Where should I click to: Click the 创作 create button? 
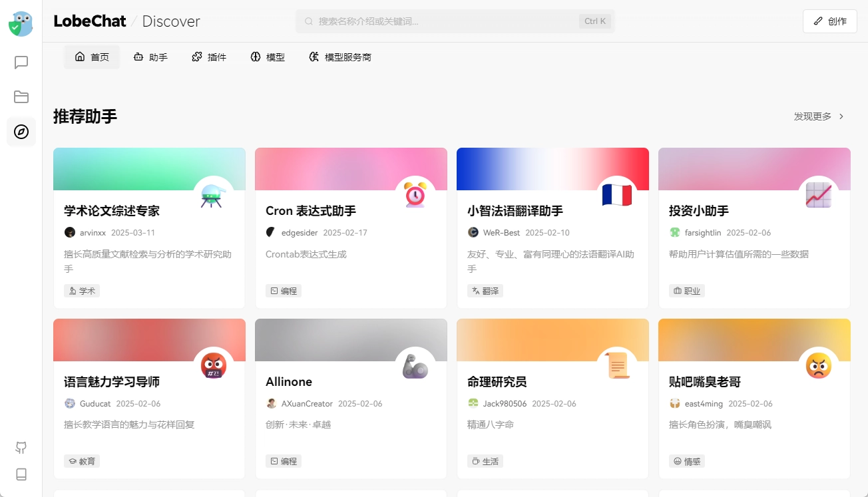(x=829, y=21)
